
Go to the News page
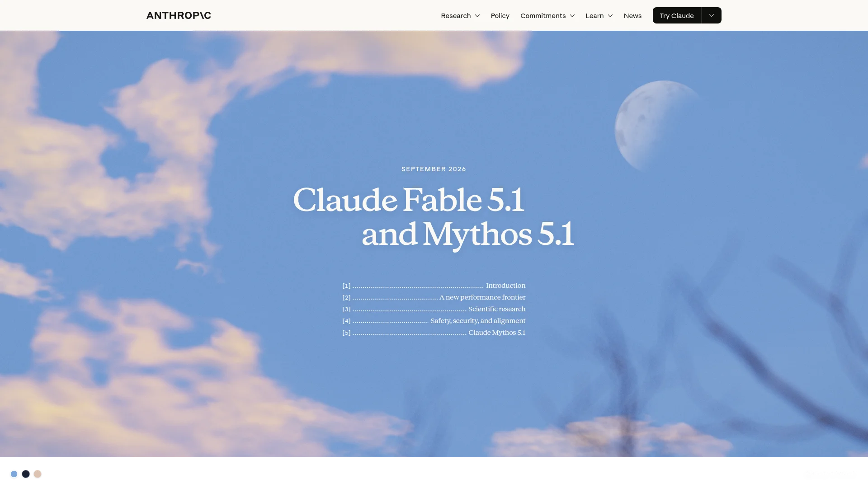click(632, 15)
